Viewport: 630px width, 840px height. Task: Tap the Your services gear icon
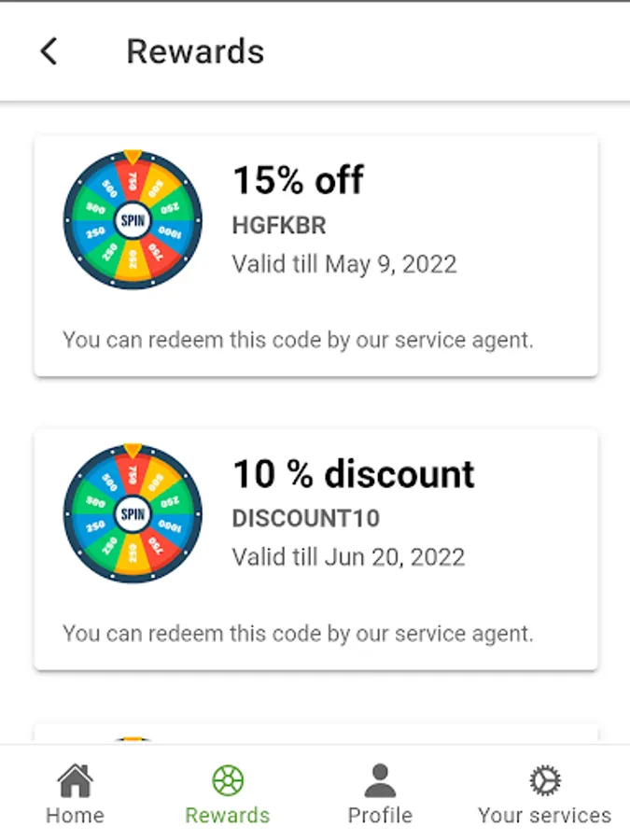(544, 780)
